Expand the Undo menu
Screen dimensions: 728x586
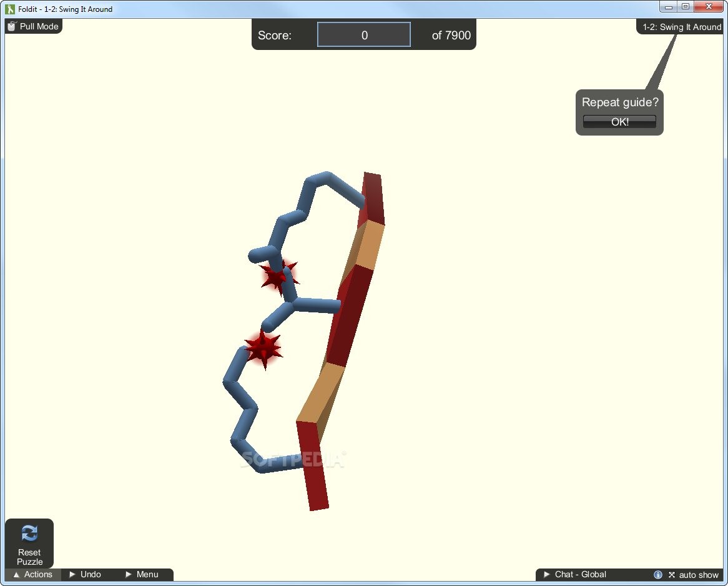[x=85, y=574]
